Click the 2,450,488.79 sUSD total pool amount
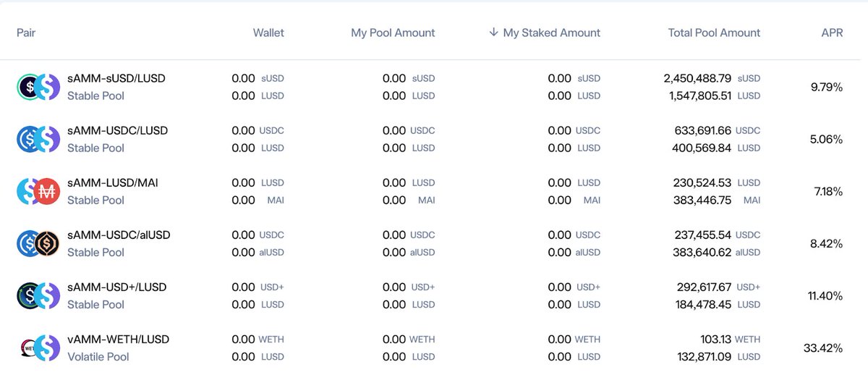 tap(712, 78)
